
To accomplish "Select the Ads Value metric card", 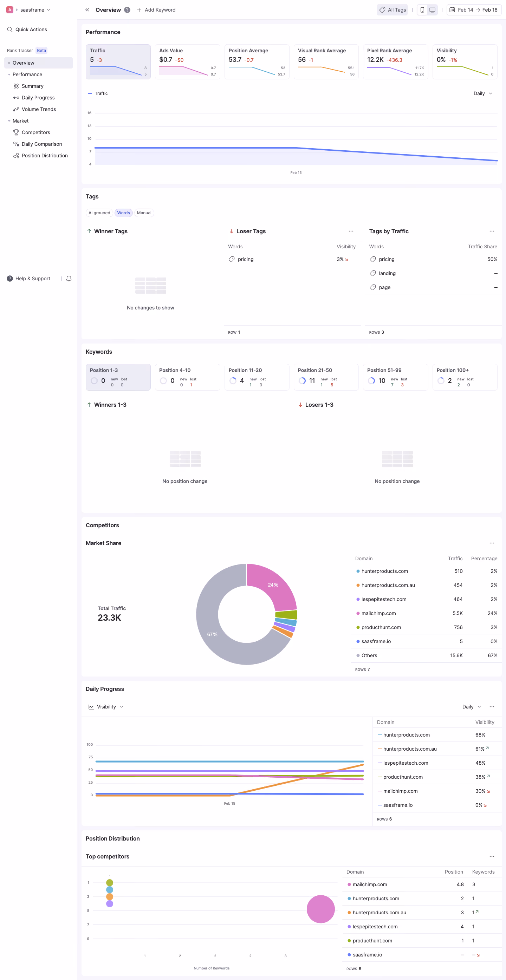I will 188,62.
